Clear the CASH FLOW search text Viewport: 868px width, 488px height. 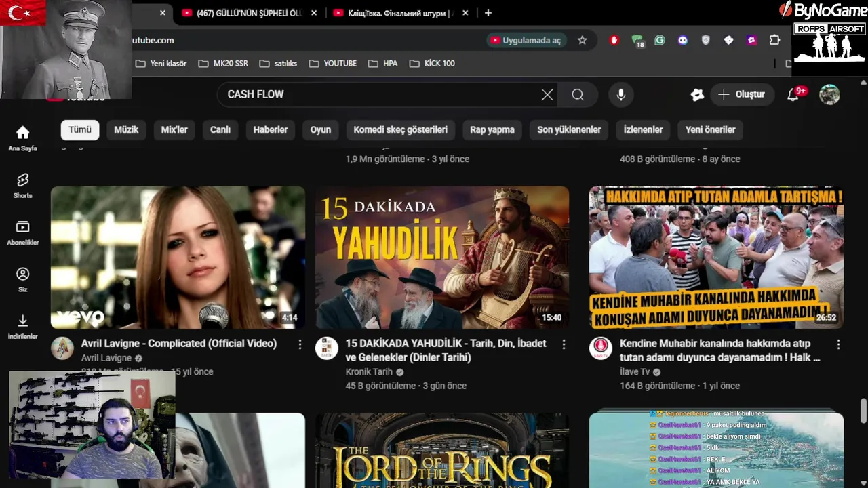(547, 95)
